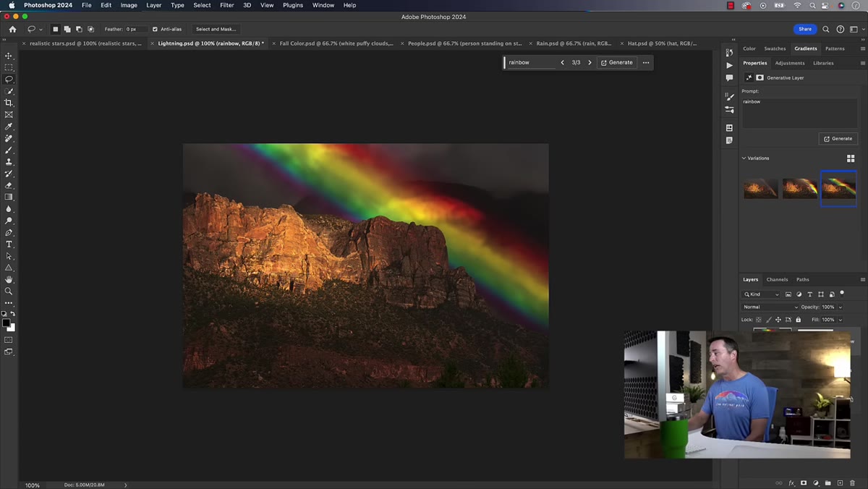Select the Pen tool
The height and width of the screenshot is (489, 868).
coord(9,232)
